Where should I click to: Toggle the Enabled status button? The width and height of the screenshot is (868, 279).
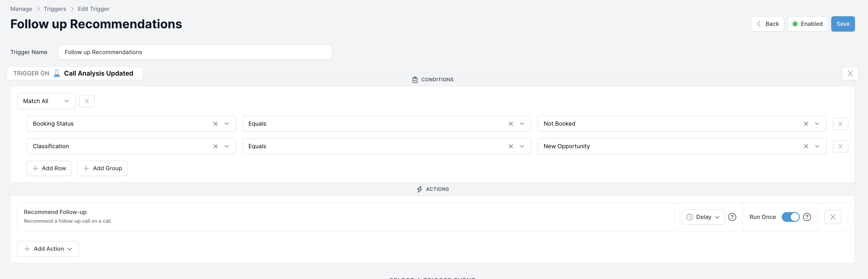[807, 24]
